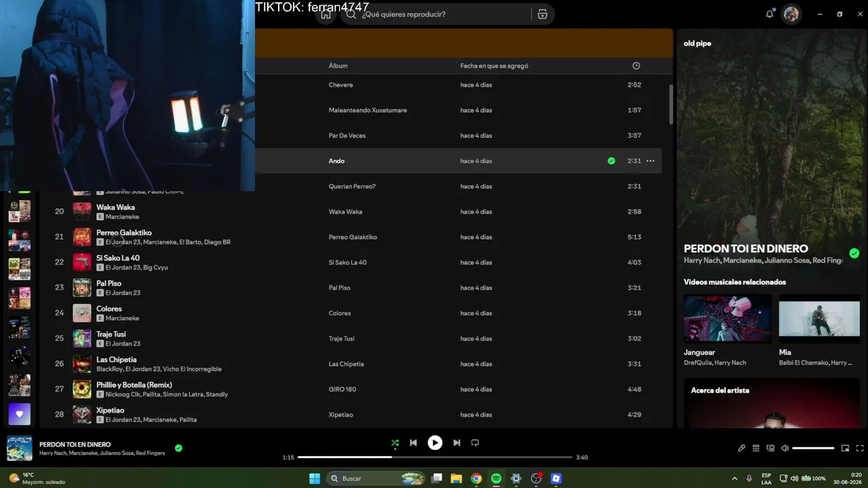Screen dimensions: 868x488
Task: Open 'Janguear' related music video thumbnail
Action: tap(728, 319)
